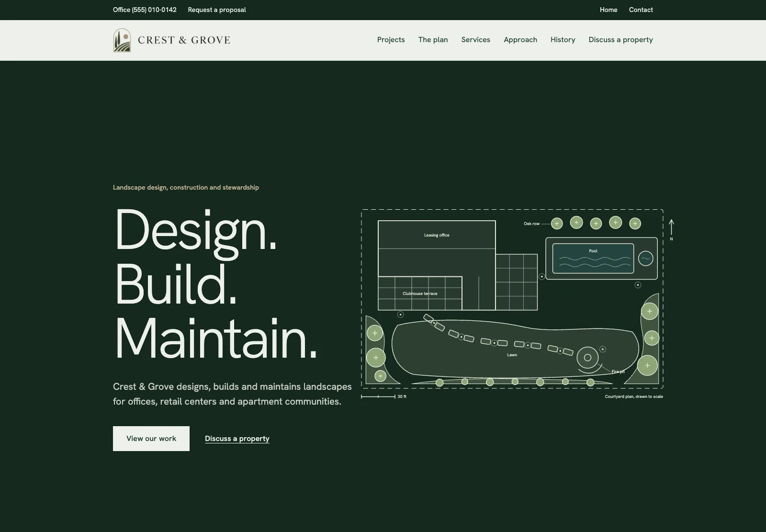The width and height of the screenshot is (766, 532).
Task: Click the Leasing office label on the plan
Action: (437, 235)
